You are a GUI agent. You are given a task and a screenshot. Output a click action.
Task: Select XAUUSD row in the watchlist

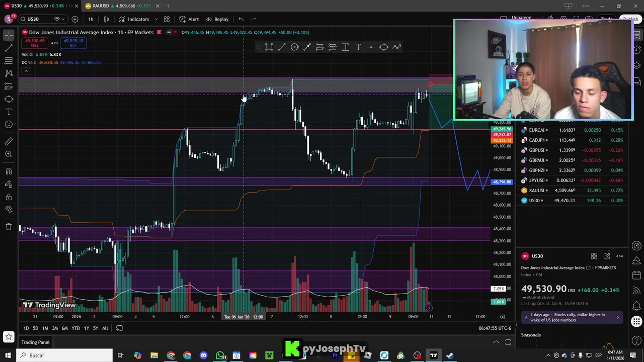tap(572, 191)
